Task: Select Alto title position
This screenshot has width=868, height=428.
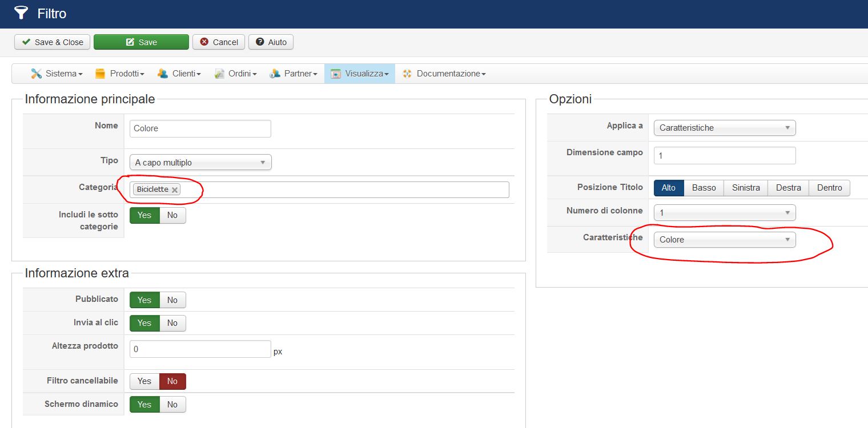Action: click(669, 188)
